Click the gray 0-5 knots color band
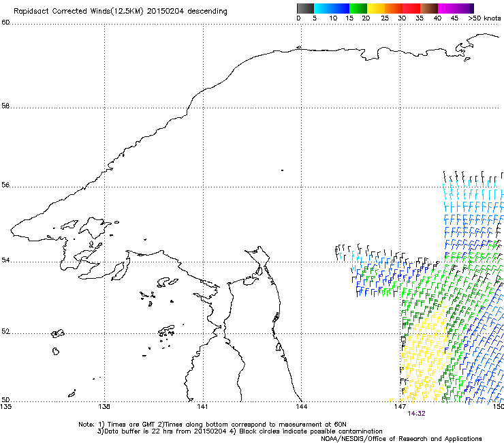 (305, 8)
